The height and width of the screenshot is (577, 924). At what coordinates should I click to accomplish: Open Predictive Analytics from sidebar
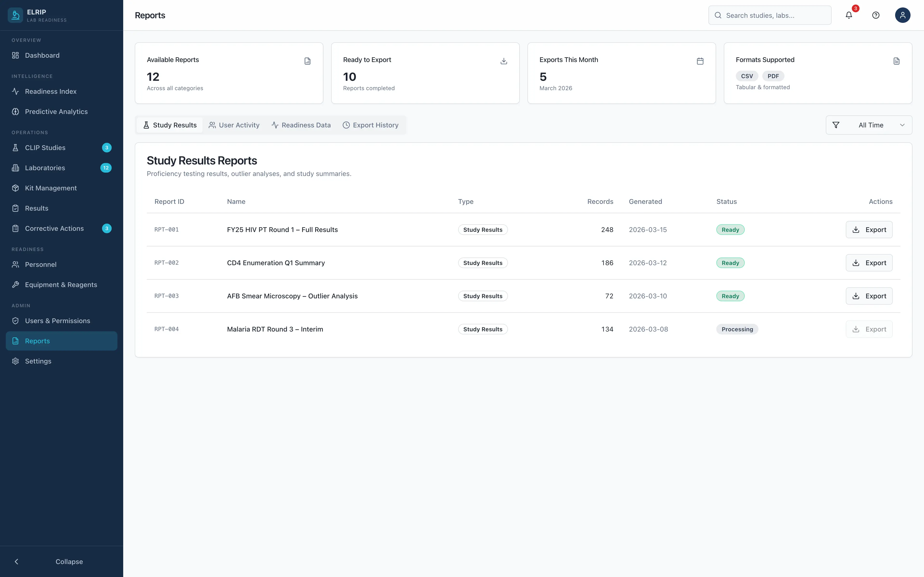(x=56, y=111)
